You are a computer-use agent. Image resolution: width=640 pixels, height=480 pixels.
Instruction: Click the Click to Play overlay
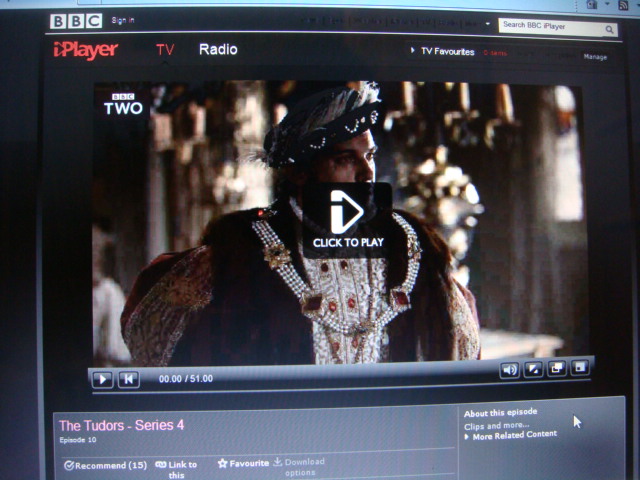[x=347, y=220]
